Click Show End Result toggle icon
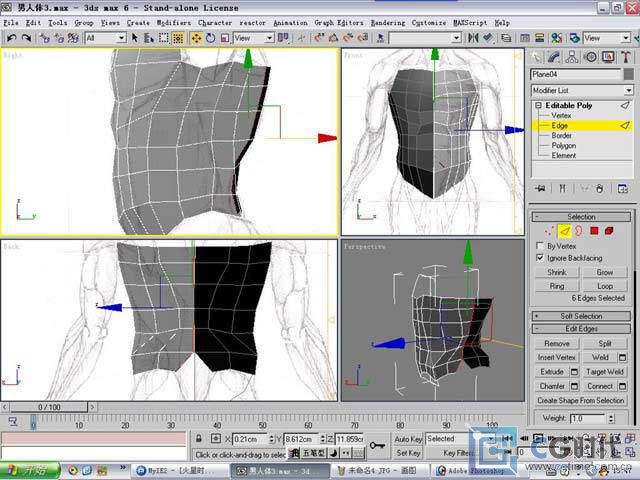 coord(562,188)
